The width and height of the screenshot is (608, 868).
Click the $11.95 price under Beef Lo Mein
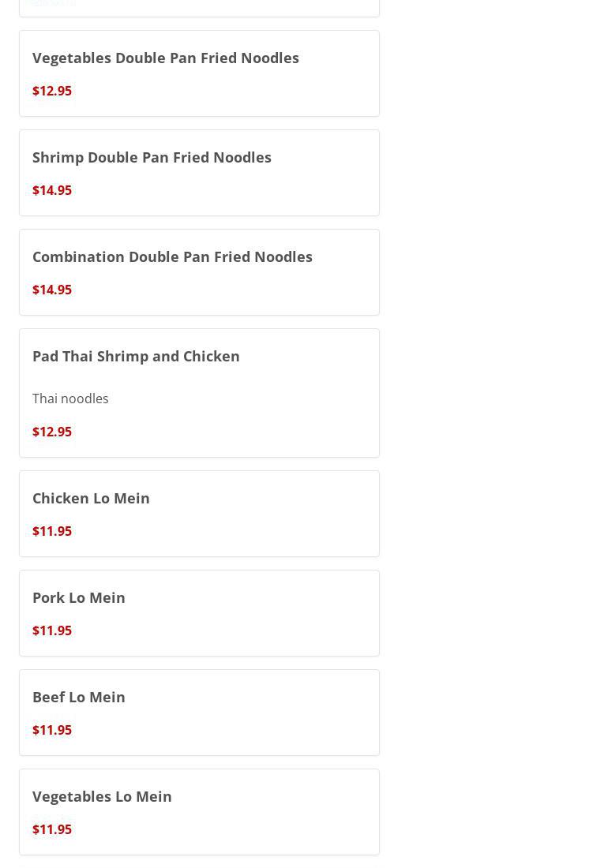coord(52,730)
